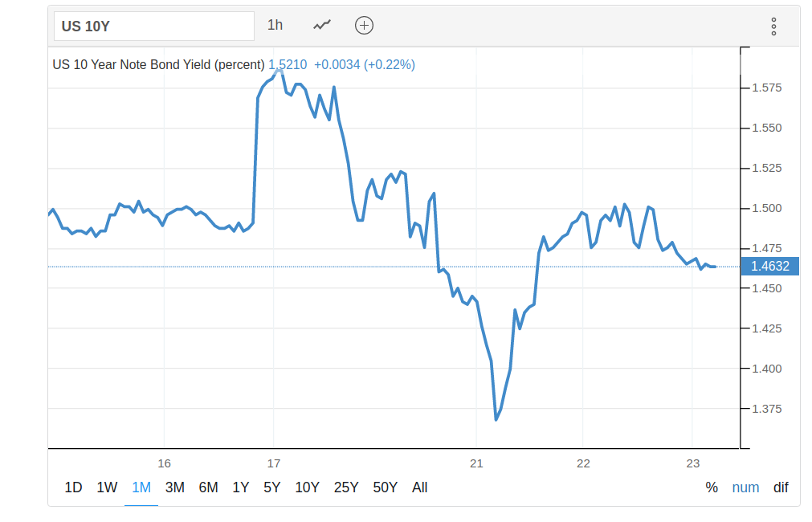Toggle dif display mode
The height and width of the screenshot is (522, 812).
coord(781,487)
